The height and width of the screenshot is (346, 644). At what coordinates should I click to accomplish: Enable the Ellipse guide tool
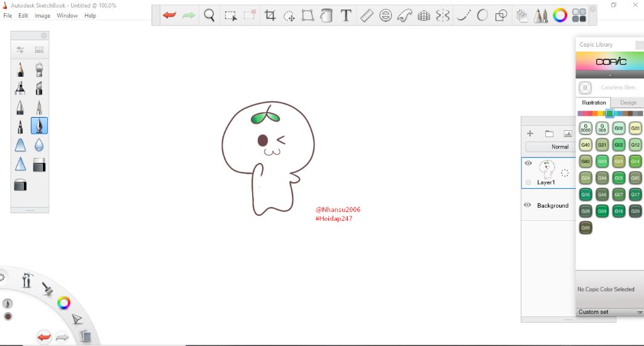[x=386, y=16]
